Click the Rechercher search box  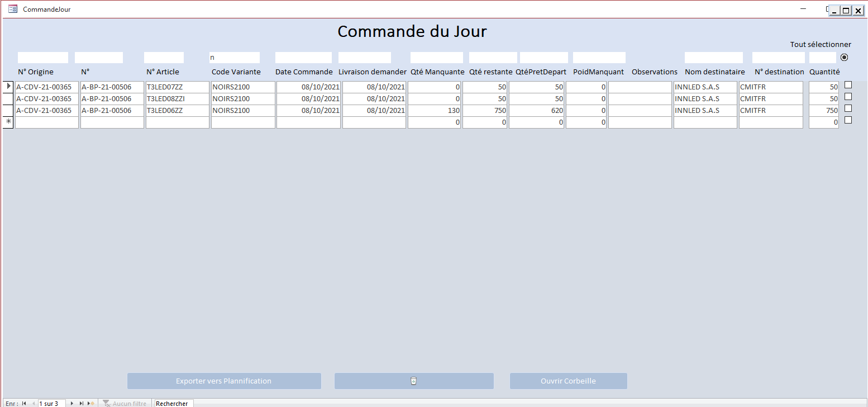[x=174, y=403]
